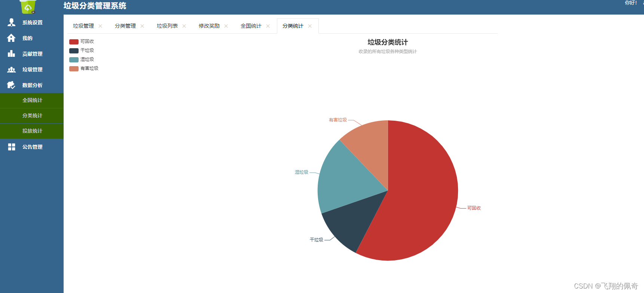Close the 分类统计 tab
This screenshot has height=293, width=644.
point(310,26)
